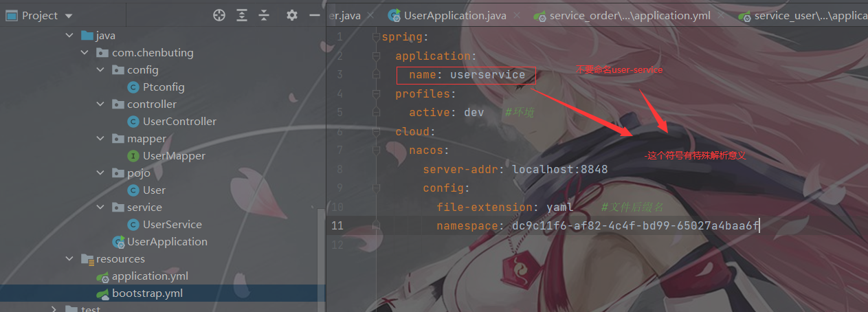The width and height of the screenshot is (868, 312).
Task: Collapse the com.chenbuting package
Action: pyautogui.click(x=85, y=53)
